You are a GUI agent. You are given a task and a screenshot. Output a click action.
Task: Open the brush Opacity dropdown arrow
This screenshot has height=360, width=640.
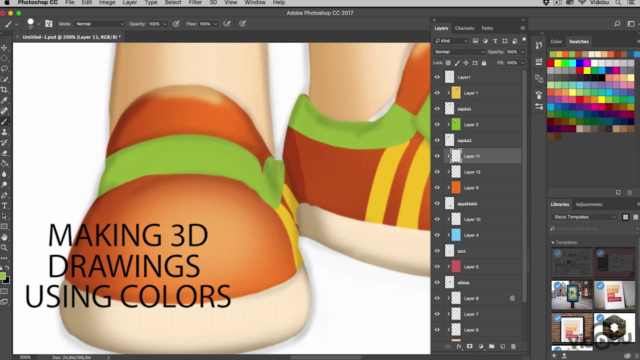tap(165, 24)
